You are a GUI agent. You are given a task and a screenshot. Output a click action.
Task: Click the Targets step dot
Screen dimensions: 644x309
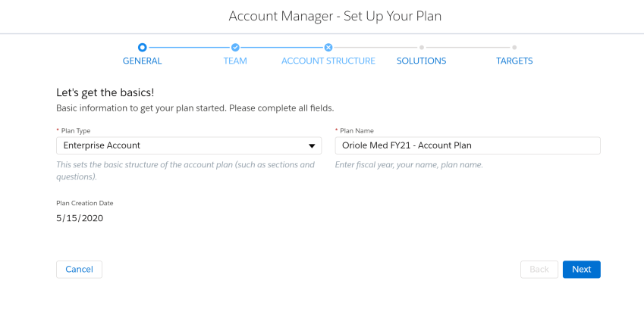[514, 48]
